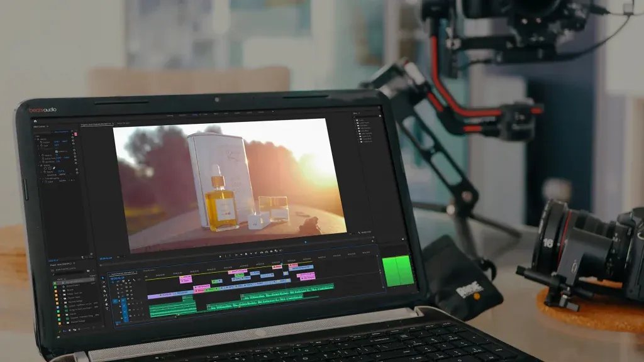Click the green label swatch of first project item
This screenshot has width=644, height=362.
click(55, 283)
